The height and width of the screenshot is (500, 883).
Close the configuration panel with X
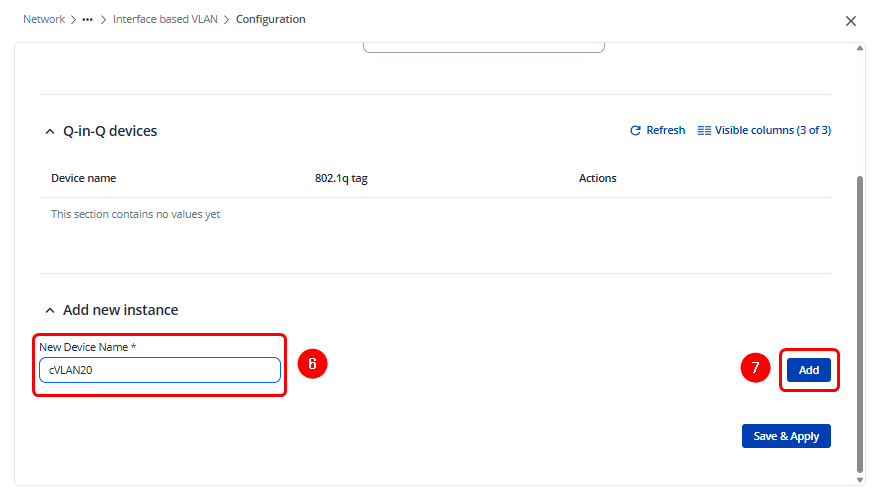tap(851, 21)
